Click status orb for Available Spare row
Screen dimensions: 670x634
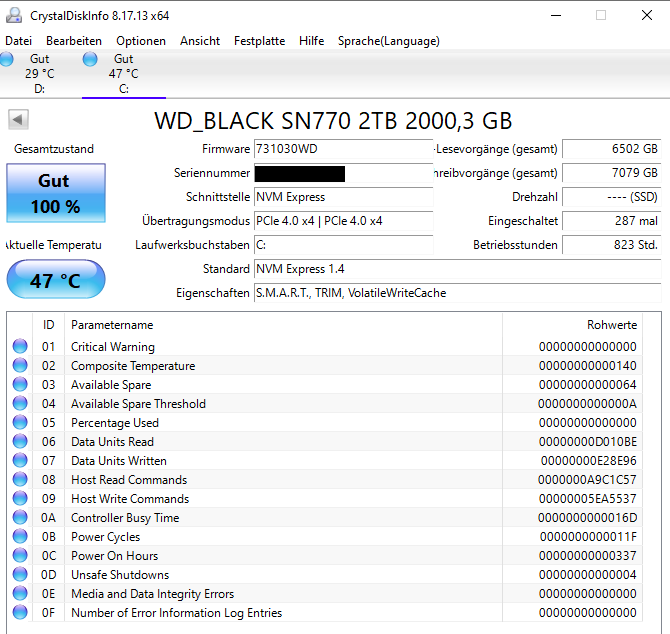coord(20,384)
